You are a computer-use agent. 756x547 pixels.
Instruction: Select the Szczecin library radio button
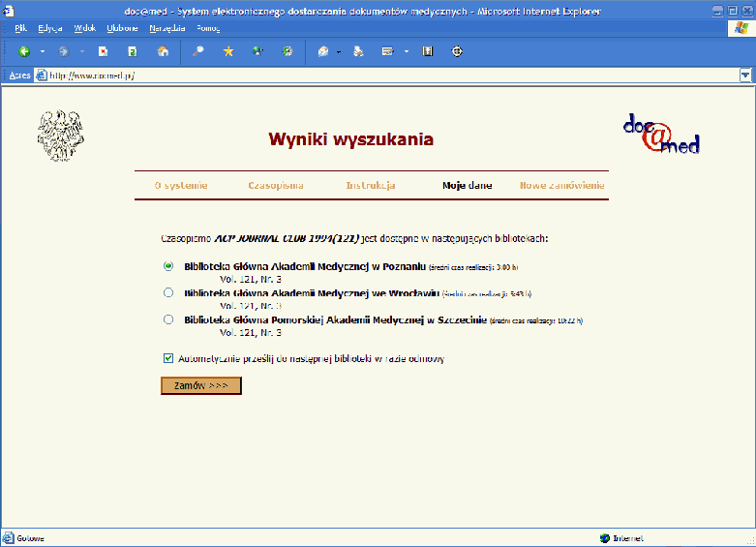coord(168,319)
